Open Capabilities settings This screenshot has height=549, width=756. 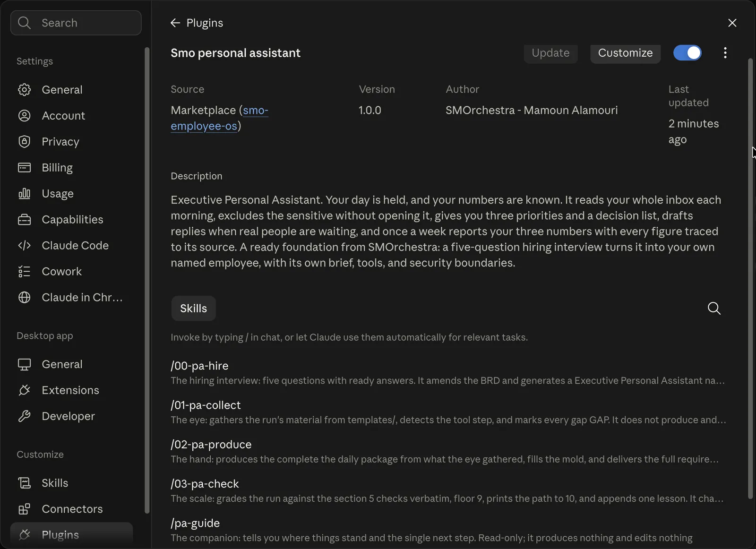(x=71, y=220)
